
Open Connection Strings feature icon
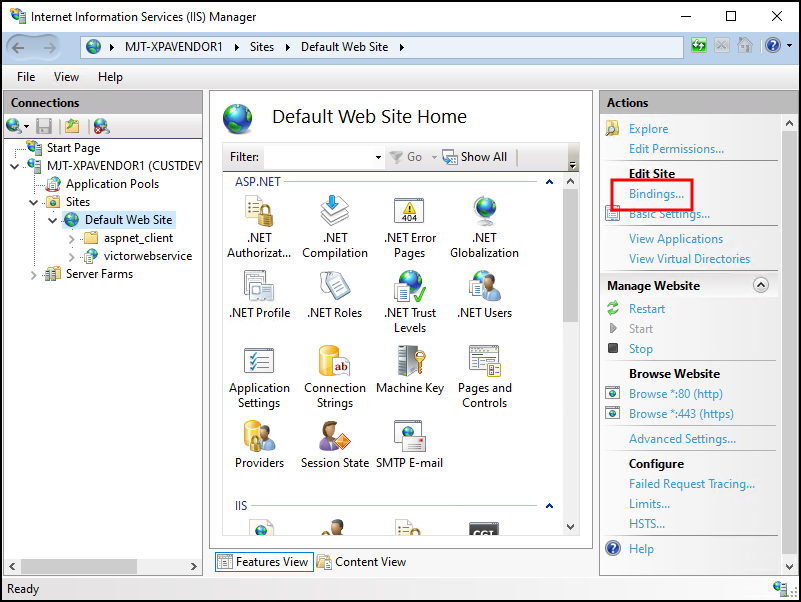point(335,362)
